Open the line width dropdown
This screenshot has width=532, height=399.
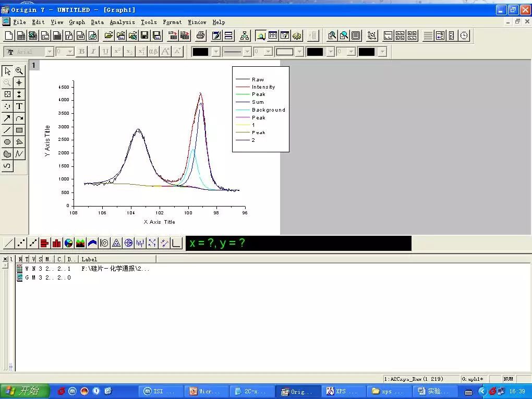click(268, 52)
